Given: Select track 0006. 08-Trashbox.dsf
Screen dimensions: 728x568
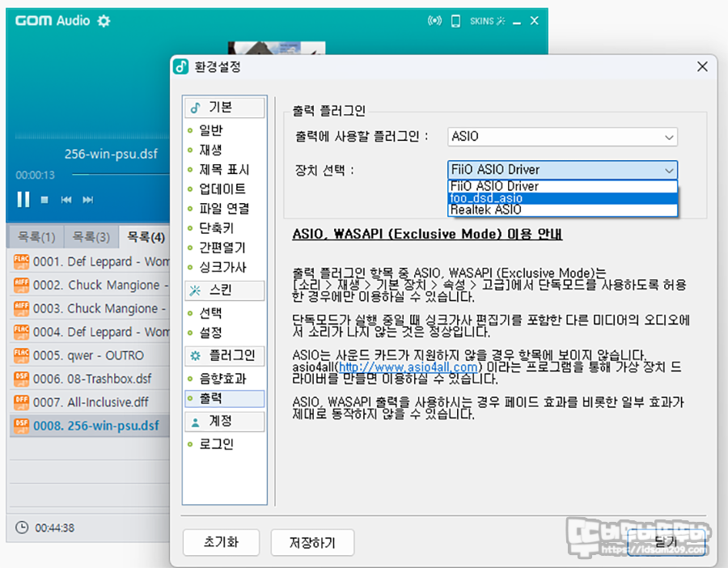Looking at the screenshot, I should click(90, 379).
